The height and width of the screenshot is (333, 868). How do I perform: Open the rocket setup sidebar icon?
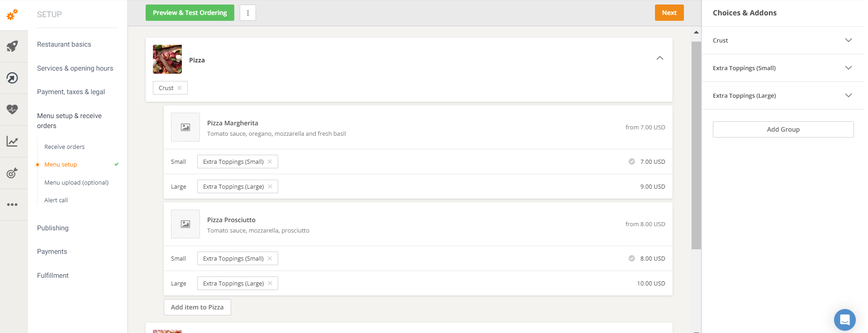tap(12, 46)
